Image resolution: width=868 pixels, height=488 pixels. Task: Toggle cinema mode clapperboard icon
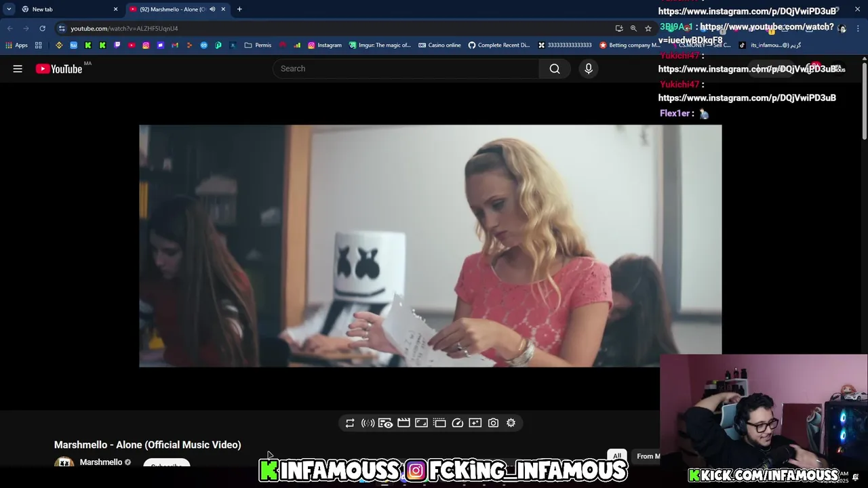click(x=403, y=423)
